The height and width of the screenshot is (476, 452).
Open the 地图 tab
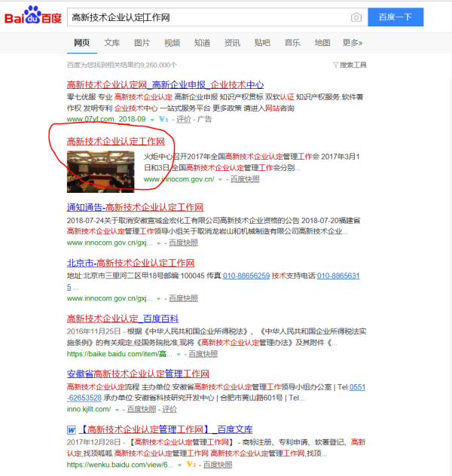tap(322, 43)
